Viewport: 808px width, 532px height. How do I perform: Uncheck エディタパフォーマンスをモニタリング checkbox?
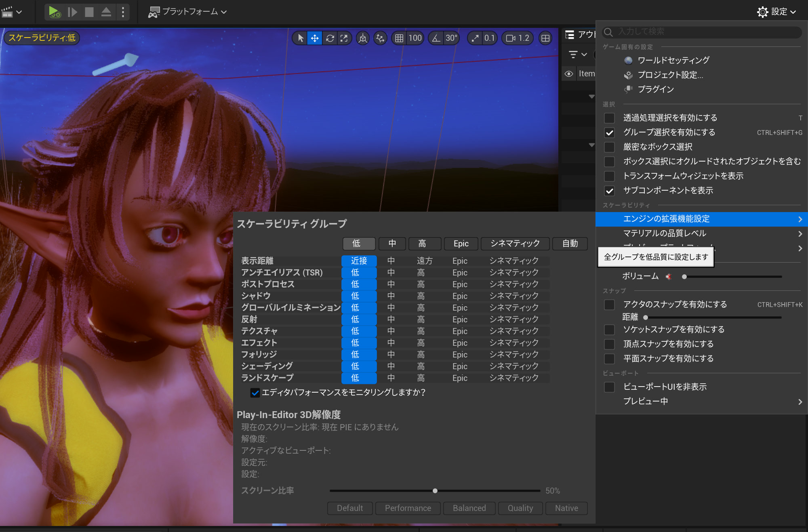pyautogui.click(x=255, y=393)
